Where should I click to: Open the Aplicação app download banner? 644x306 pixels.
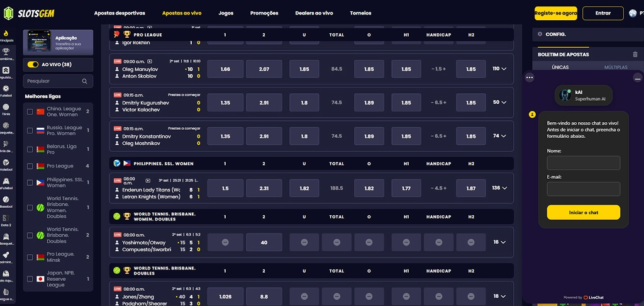click(x=58, y=42)
